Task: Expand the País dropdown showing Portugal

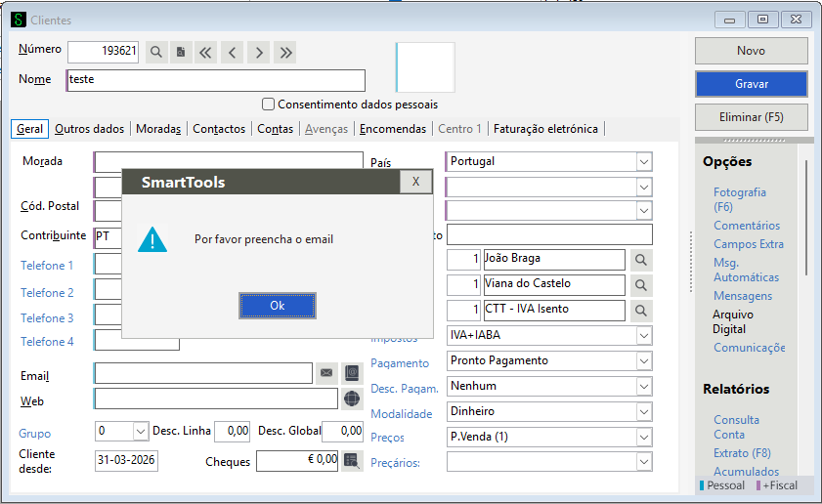Action: [x=643, y=161]
